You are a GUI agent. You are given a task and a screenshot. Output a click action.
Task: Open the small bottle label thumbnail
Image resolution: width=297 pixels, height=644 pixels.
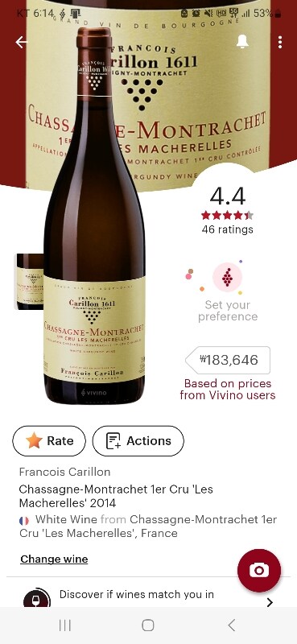[x=29, y=281]
